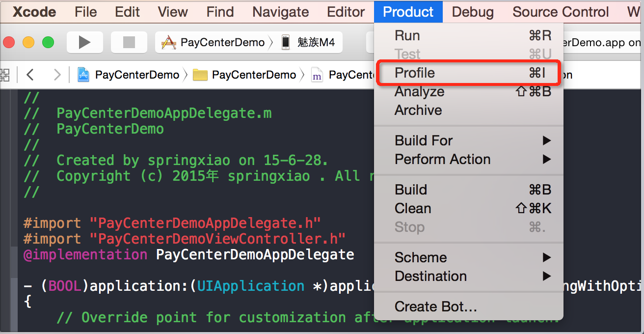644x334 pixels.
Task: Close the open Product menu
Action: coord(408,12)
